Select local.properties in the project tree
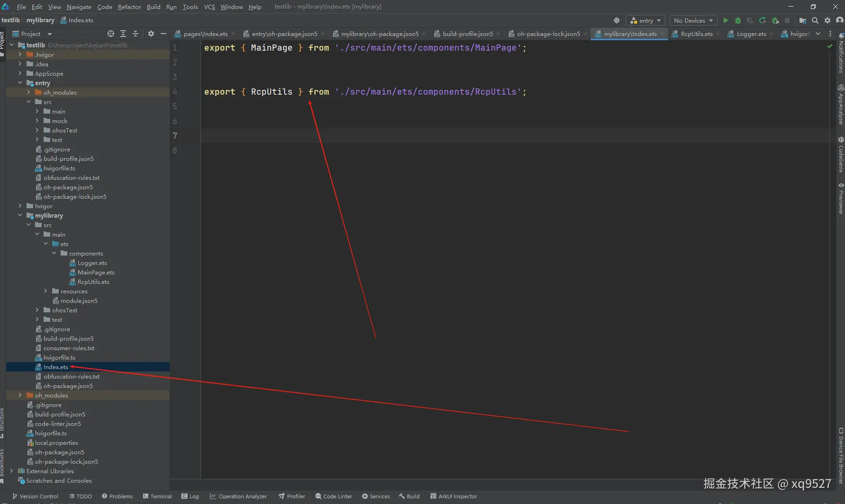 coord(56,443)
